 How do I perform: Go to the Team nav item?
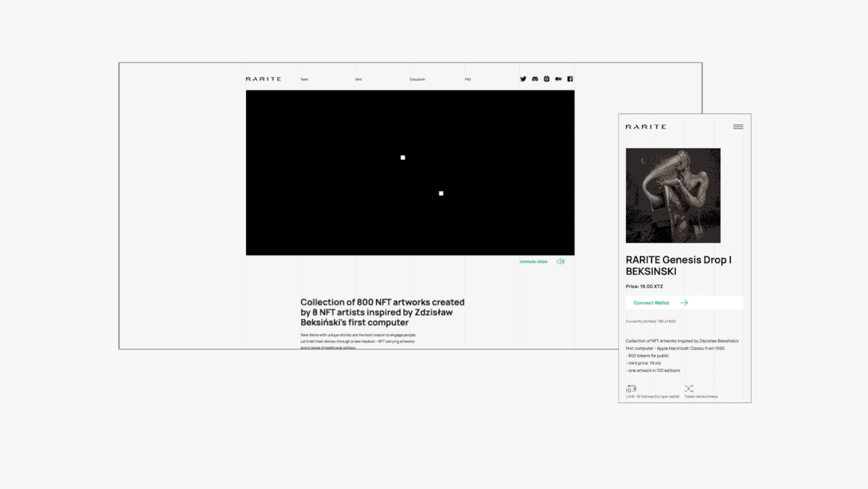[304, 79]
